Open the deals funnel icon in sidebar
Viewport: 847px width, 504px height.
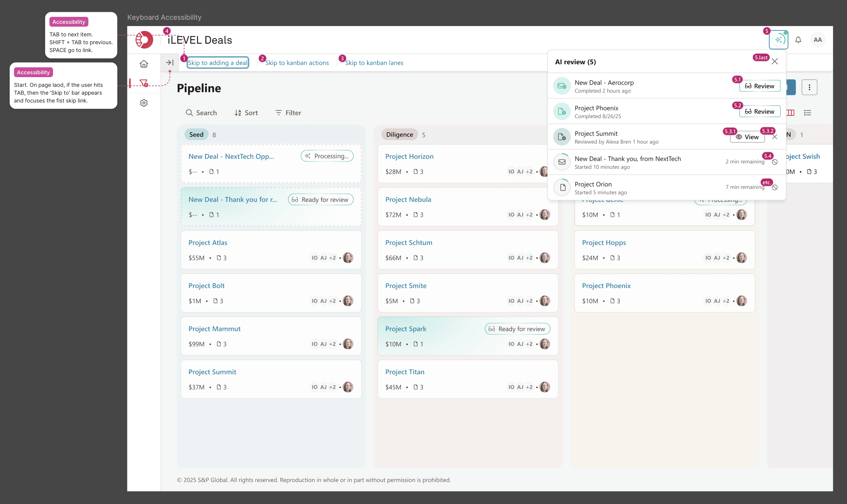[x=144, y=83]
